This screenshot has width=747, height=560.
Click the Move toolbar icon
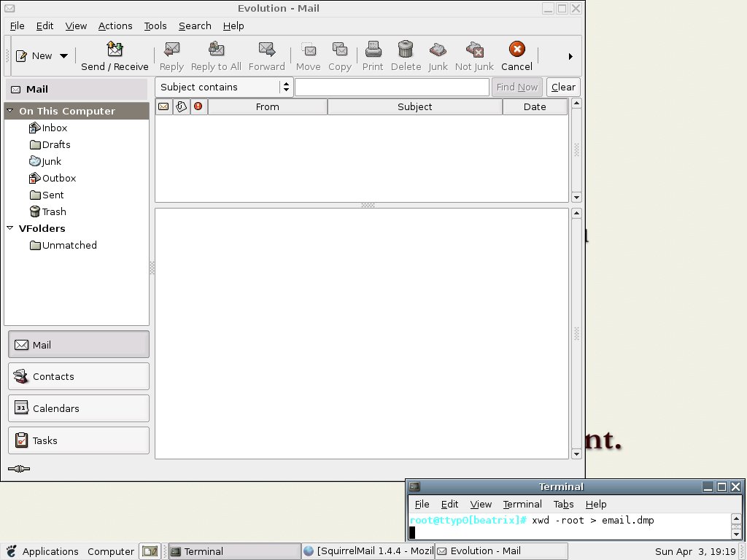click(309, 49)
